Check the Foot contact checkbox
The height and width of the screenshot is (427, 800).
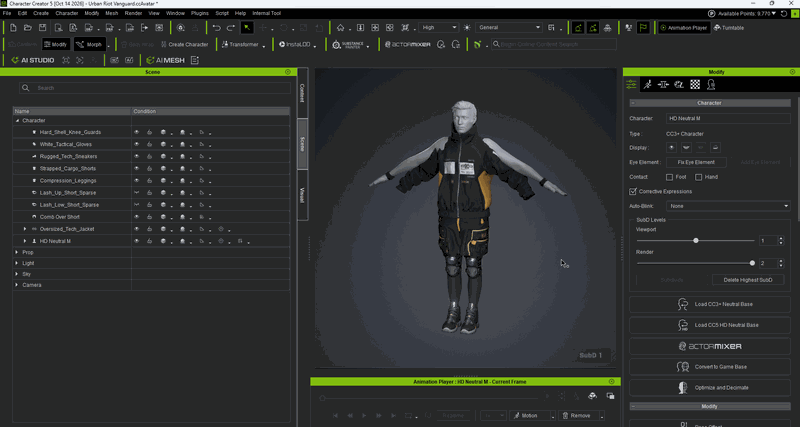coord(669,177)
